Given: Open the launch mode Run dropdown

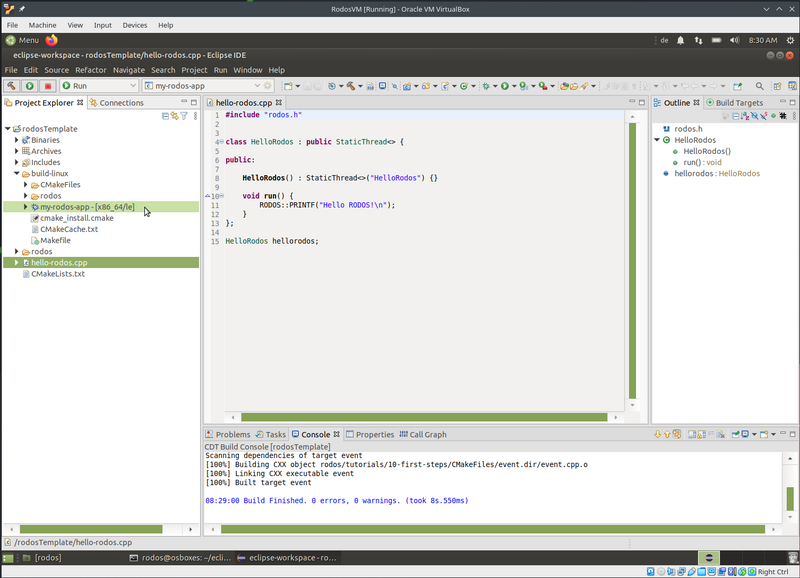Looking at the screenshot, I should point(132,86).
